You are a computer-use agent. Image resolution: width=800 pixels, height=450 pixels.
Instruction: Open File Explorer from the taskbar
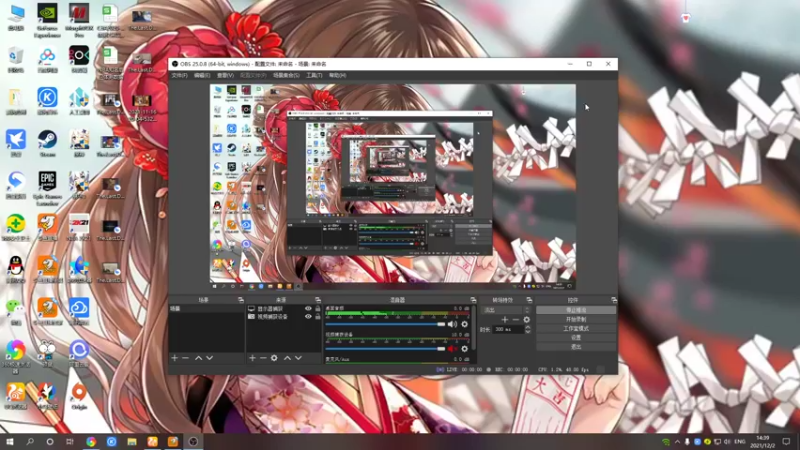132,441
